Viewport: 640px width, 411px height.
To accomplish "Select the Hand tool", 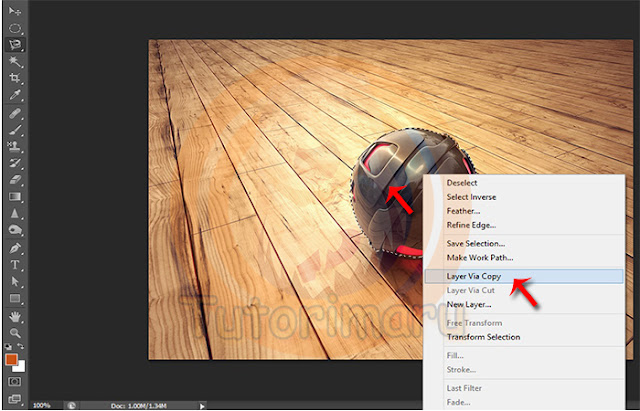I will (15, 316).
